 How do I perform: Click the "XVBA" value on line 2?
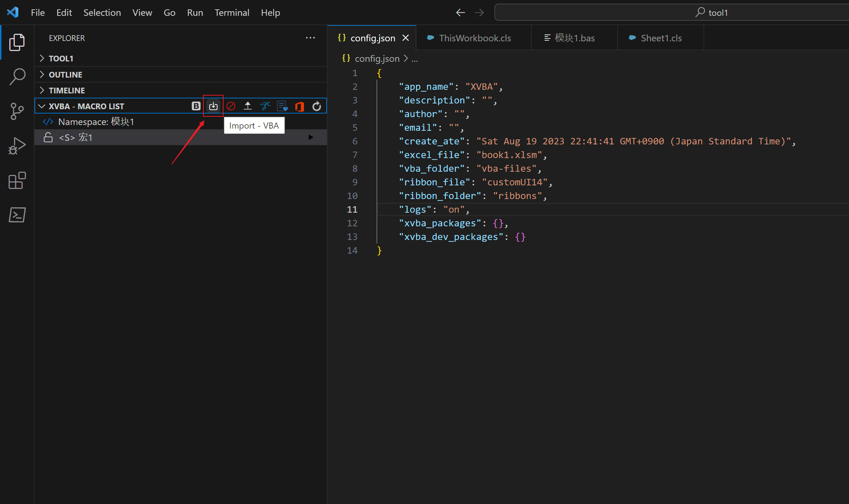coord(482,87)
